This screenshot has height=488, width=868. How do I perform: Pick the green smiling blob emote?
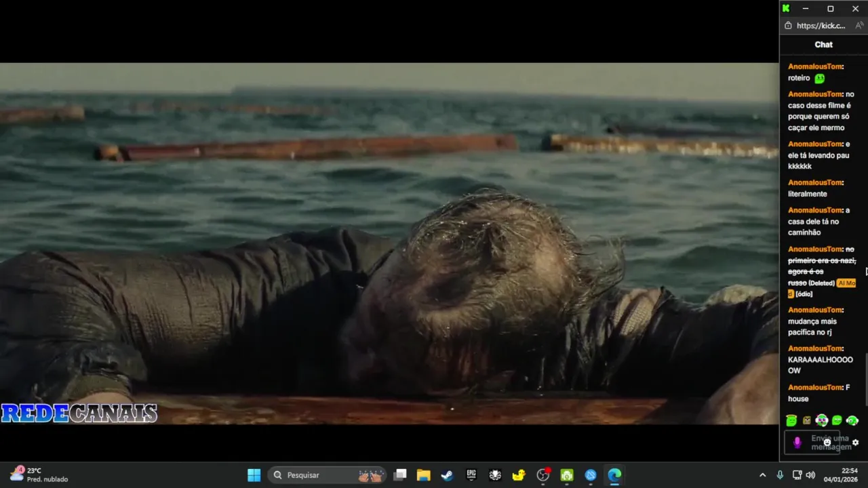(x=837, y=421)
